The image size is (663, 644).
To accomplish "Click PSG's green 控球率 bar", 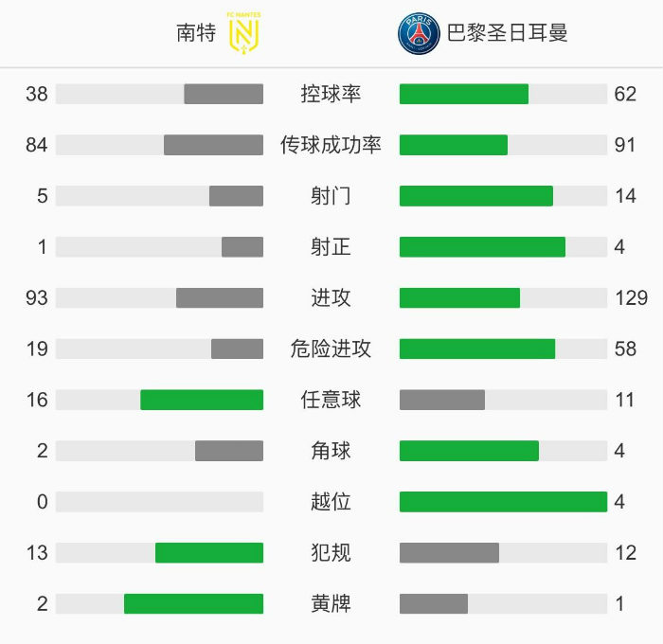I will [464, 94].
